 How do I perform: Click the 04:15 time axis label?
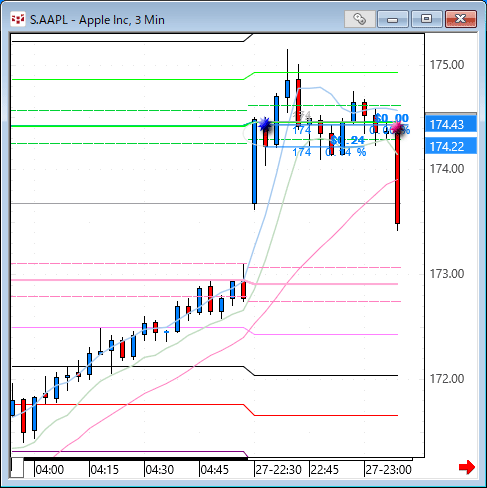click(x=105, y=470)
